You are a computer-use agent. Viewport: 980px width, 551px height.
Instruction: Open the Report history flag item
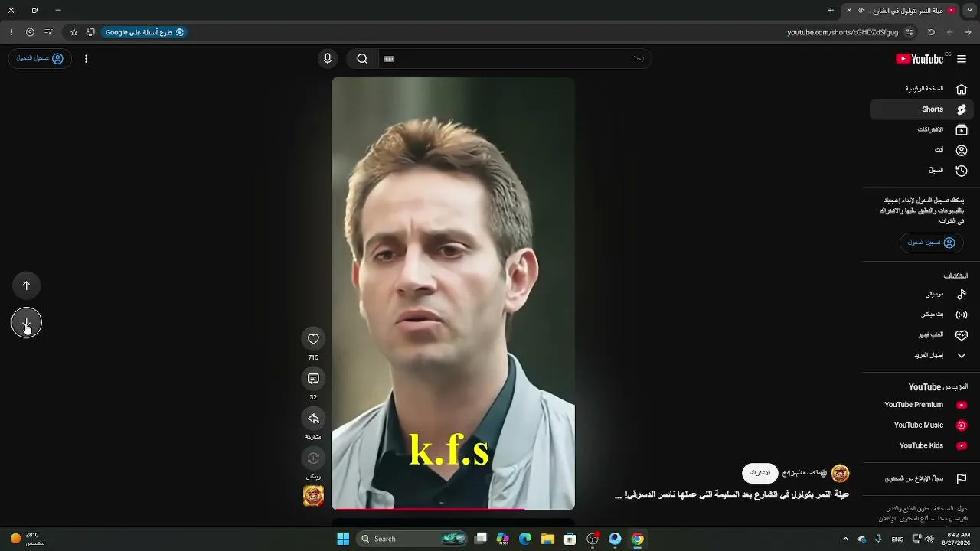[920, 479]
